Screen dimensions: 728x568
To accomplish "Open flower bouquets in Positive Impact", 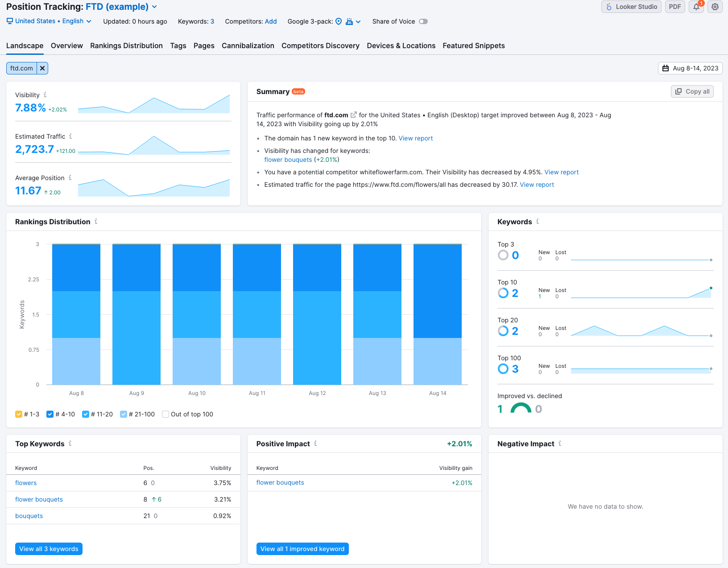I will point(280,482).
